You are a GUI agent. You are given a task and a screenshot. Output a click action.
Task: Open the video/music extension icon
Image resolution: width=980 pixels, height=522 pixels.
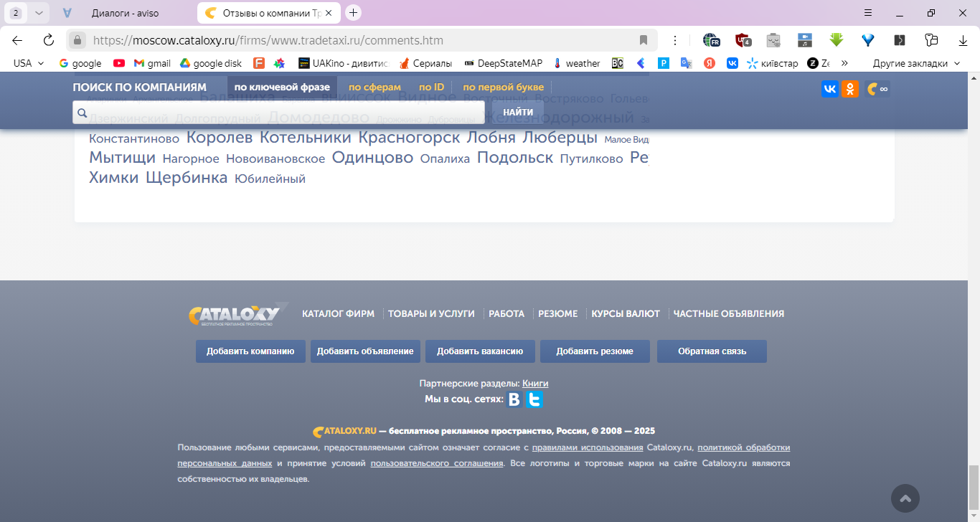tap(805, 40)
